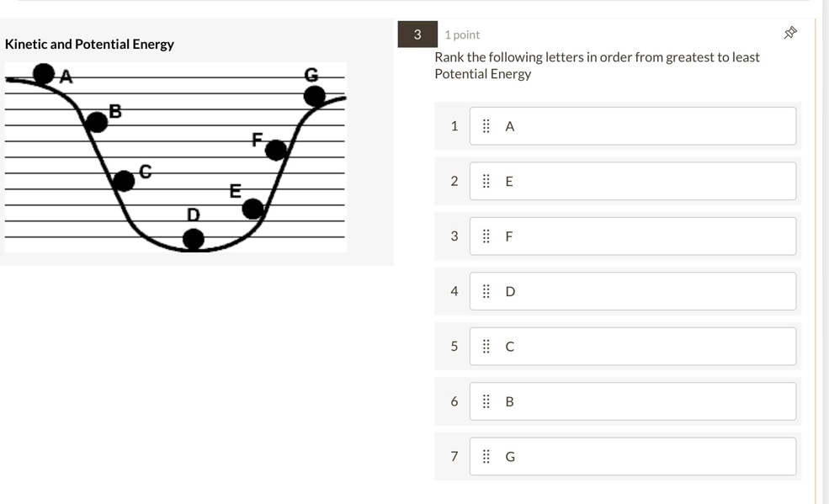Grab the drag handle next to answer G
Image resolution: width=829 pixels, height=504 pixels.
coord(486,456)
